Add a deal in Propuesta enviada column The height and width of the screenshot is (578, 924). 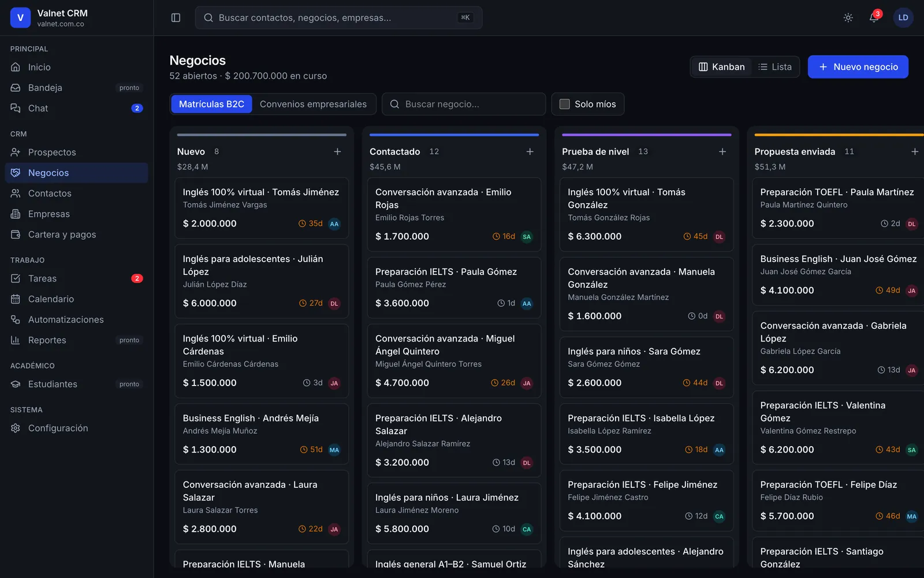click(x=915, y=151)
